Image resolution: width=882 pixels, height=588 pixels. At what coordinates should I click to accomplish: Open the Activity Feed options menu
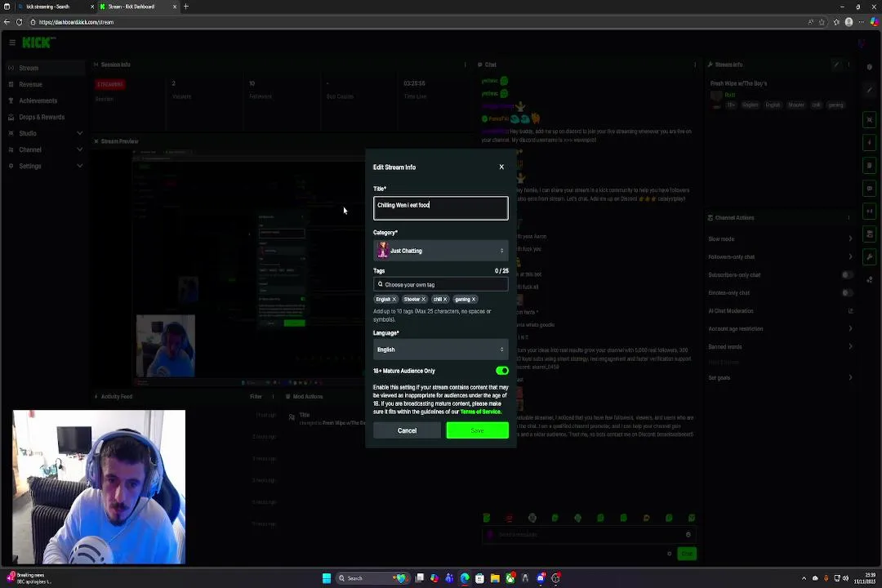[x=273, y=397]
